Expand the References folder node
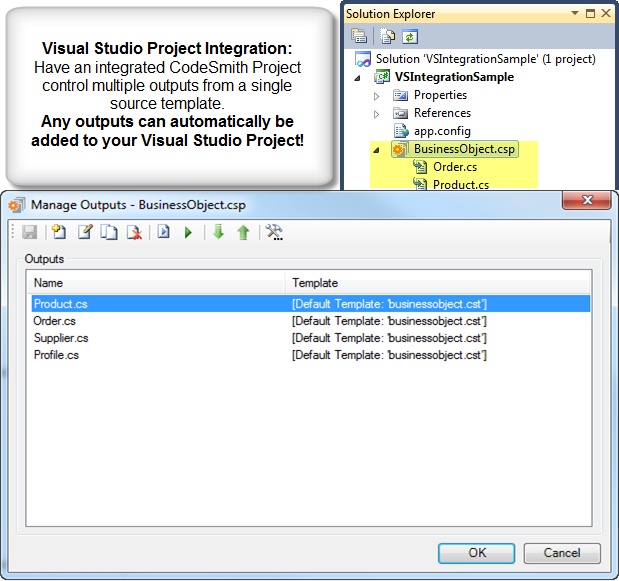The height and width of the screenshot is (581, 619). (376, 114)
